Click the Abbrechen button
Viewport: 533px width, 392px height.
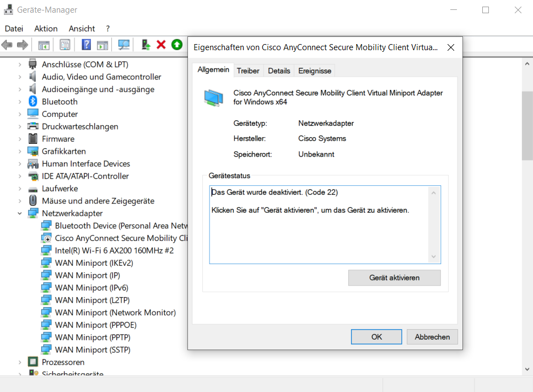pyautogui.click(x=432, y=337)
